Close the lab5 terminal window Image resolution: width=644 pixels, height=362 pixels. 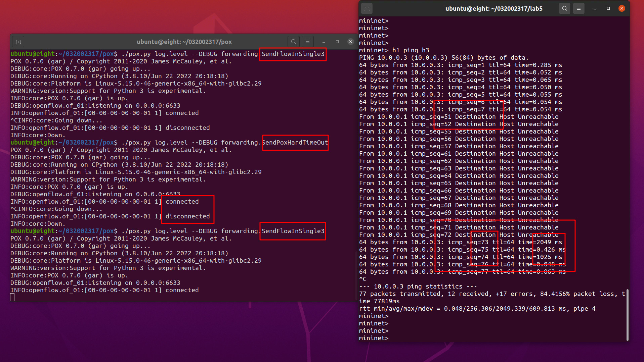point(622,8)
